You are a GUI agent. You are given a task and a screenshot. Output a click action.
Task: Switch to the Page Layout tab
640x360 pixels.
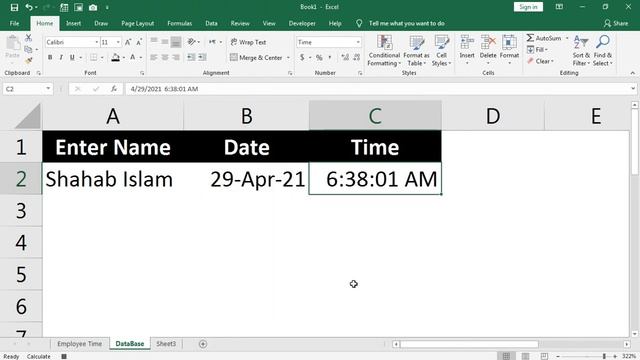(138, 24)
